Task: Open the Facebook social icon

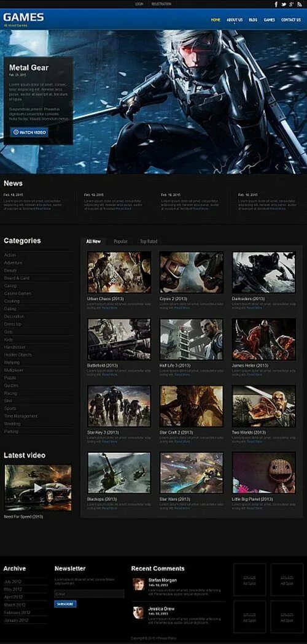Action: point(276,4)
